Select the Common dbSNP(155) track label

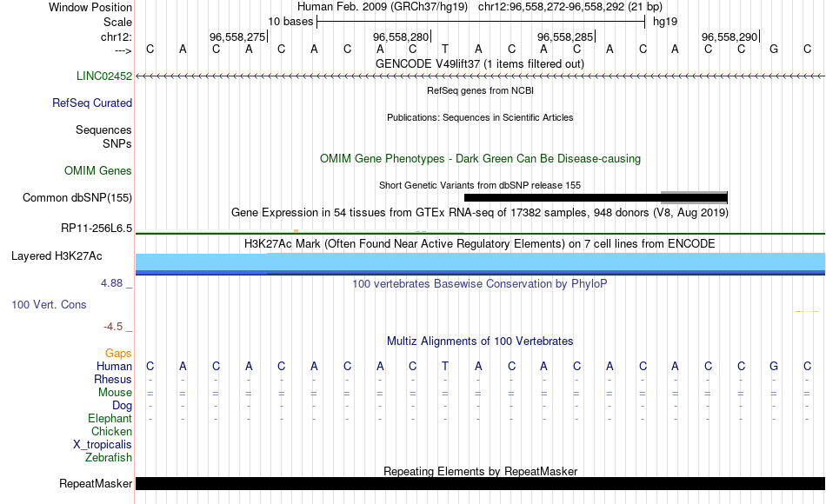[77, 197]
